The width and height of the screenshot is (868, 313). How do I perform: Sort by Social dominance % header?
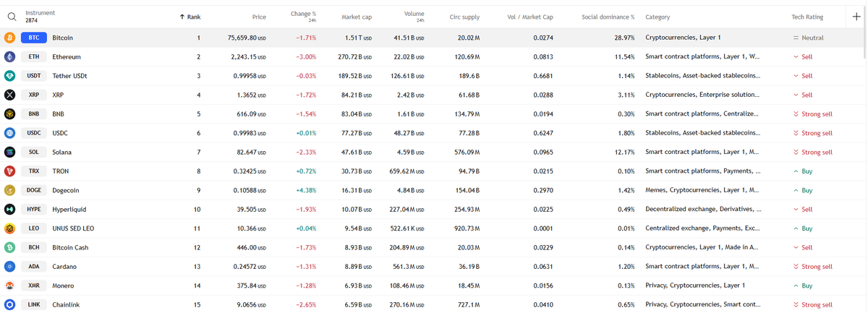coord(608,17)
